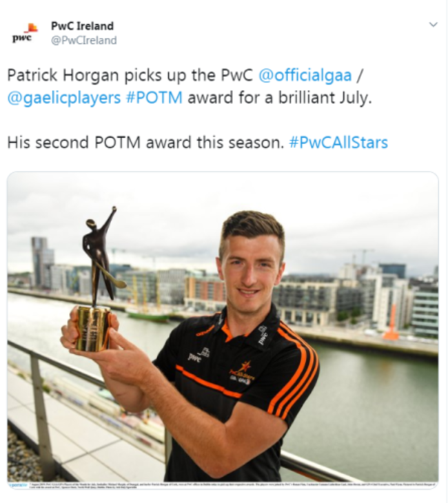Open the PwC Ireland display name
Screen dimensions: 448x503
(x=82, y=26)
